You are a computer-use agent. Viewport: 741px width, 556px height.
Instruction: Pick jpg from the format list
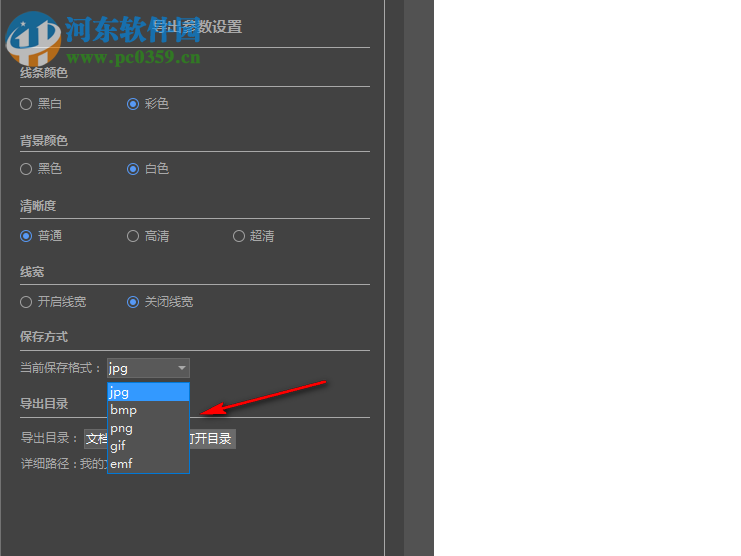coord(148,392)
